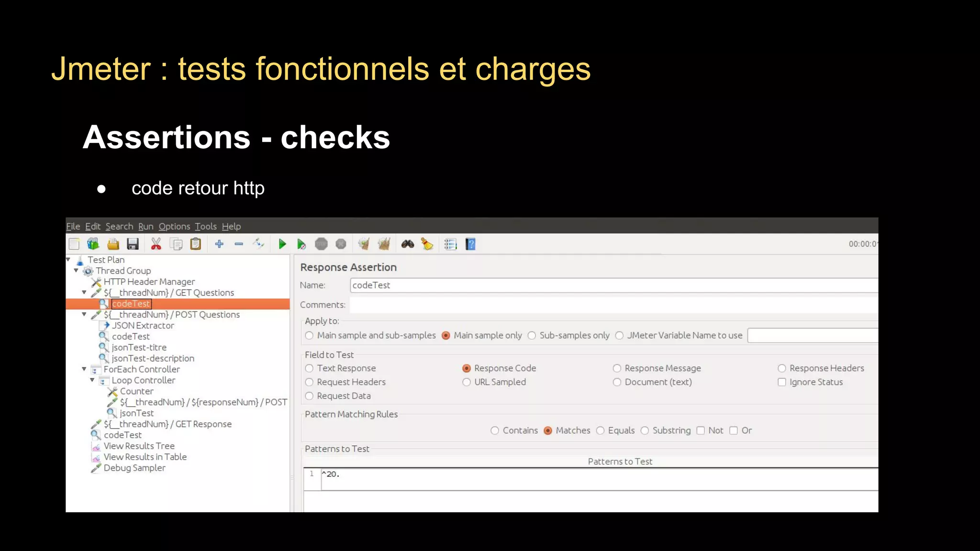The image size is (980, 551).
Task: Click the Clear All double-broom icon
Action: click(x=384, y=244)
